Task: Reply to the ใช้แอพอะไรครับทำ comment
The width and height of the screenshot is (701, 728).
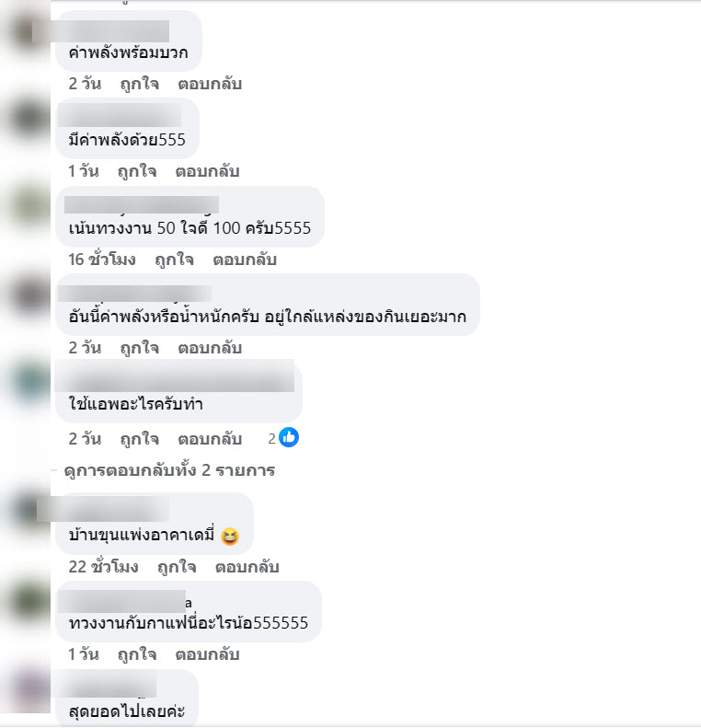Action: pyautogui.click(x=210, y=439)
